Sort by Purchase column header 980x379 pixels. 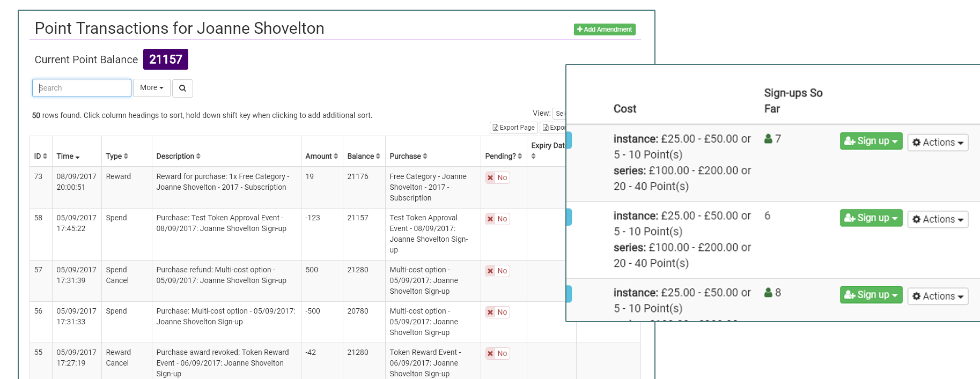(x=408, y=156)
